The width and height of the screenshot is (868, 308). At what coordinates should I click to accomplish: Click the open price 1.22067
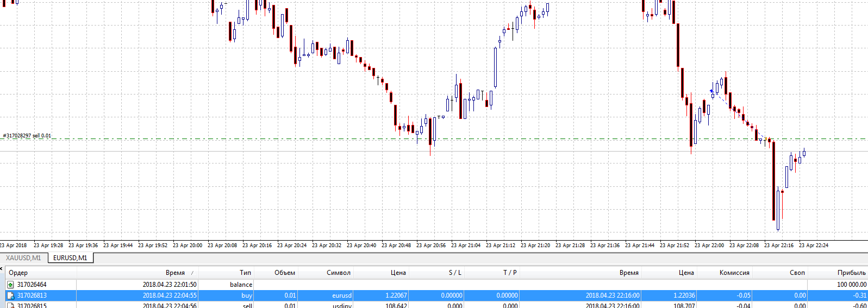coord(396,296)
